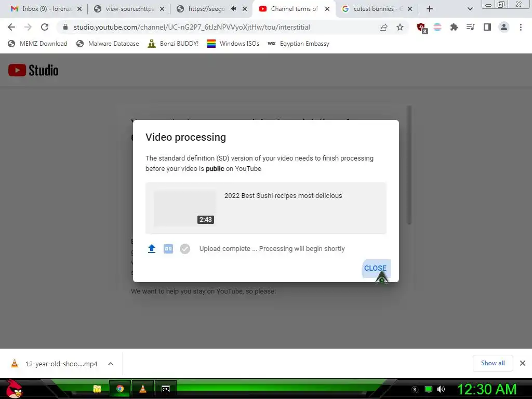Close the downloads bar
The height and width of the screenshot is (399, 532).
tap(523, 363)
